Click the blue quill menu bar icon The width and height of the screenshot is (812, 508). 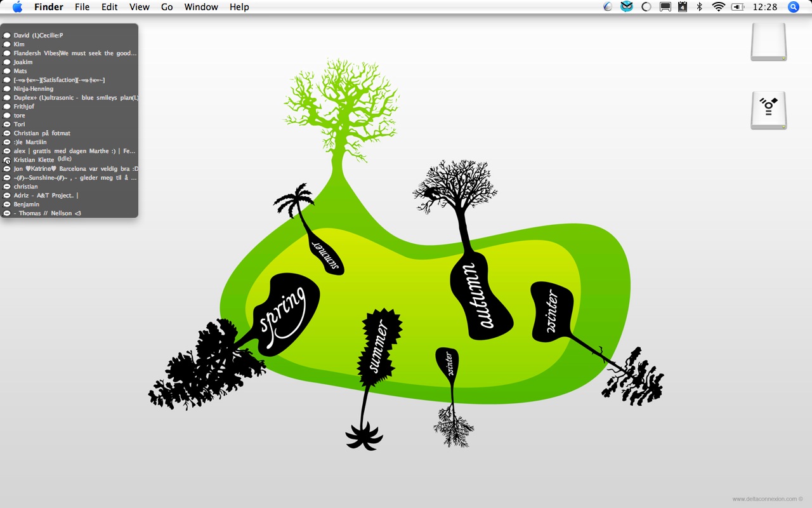pos(608,7)
